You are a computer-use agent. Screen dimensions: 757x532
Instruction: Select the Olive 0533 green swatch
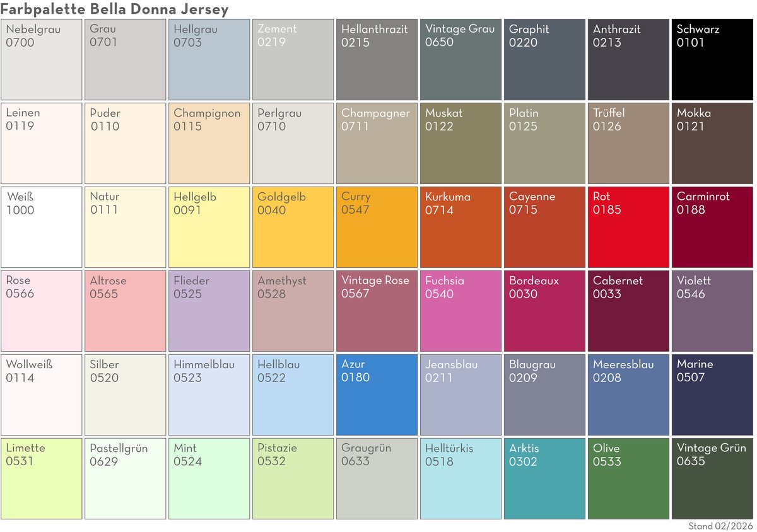point(629,478)
